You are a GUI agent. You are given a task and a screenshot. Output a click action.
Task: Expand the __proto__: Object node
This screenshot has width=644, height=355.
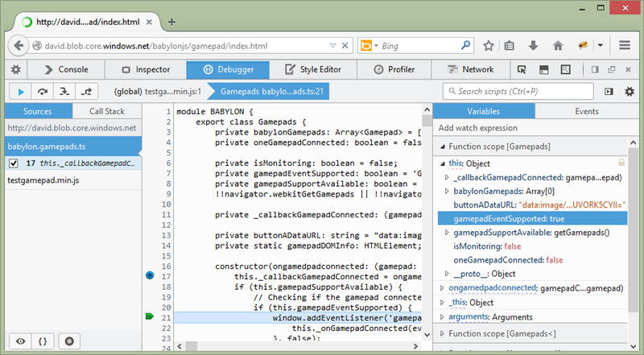pyautogui.click(x=447, y=274)
